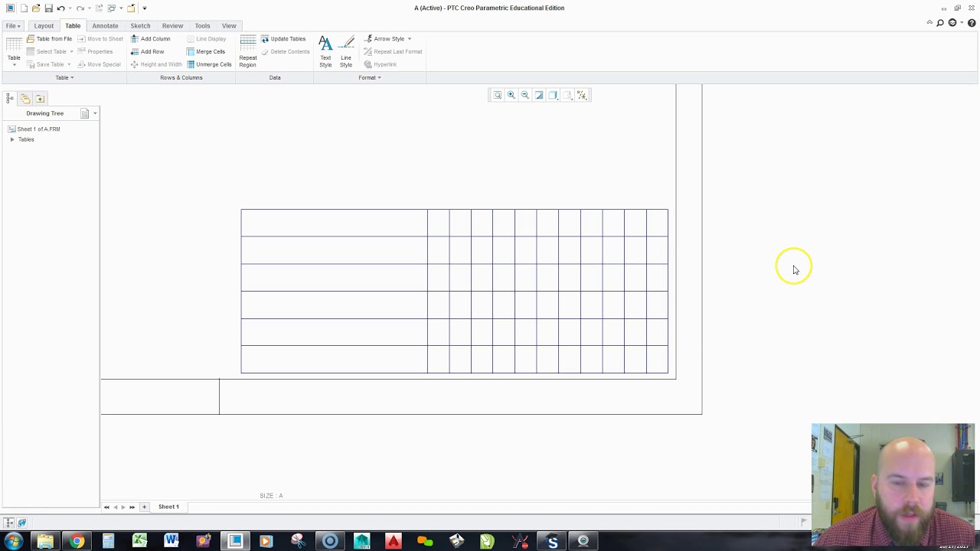Switch to the Review tab
Viewport: 980px width, 551px height.
tap(172, 26)
